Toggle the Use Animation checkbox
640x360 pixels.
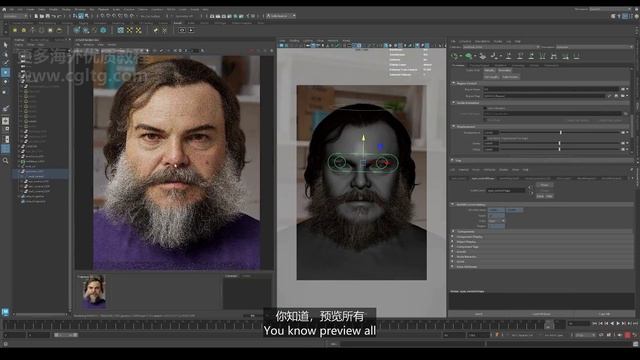pos(485,108)
